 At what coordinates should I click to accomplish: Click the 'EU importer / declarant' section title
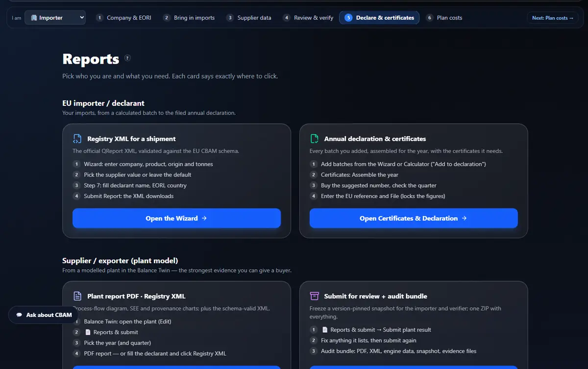click(103, 103)
